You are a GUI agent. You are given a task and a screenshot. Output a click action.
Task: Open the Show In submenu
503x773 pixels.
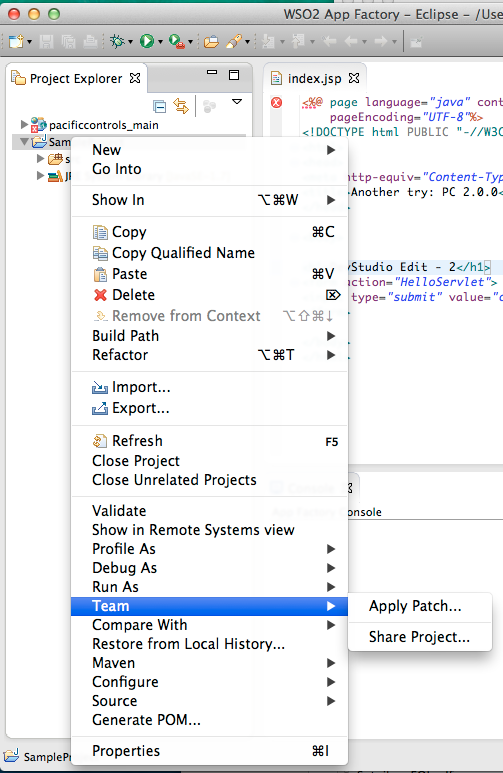[x=209, y=200]
